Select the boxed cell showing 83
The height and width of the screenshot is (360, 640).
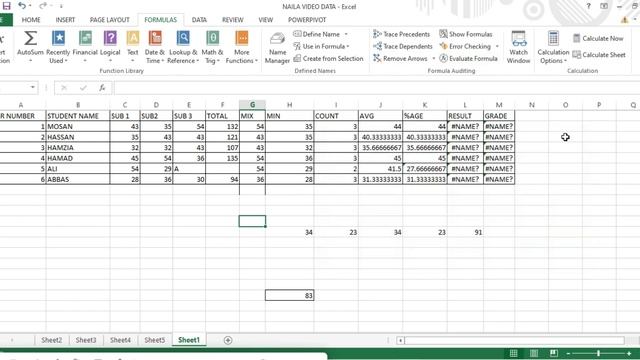[x=289, y=295]
